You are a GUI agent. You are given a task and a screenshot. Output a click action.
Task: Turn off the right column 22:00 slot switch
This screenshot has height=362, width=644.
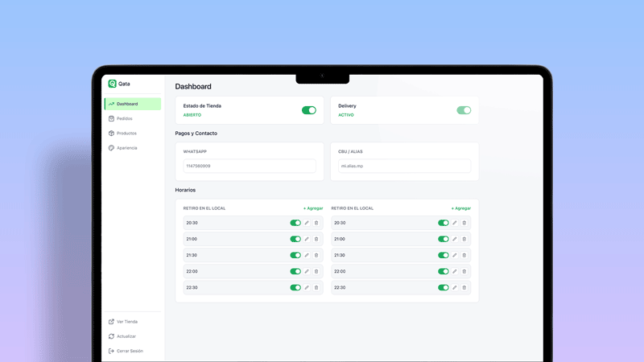click(x=444, y=271)
